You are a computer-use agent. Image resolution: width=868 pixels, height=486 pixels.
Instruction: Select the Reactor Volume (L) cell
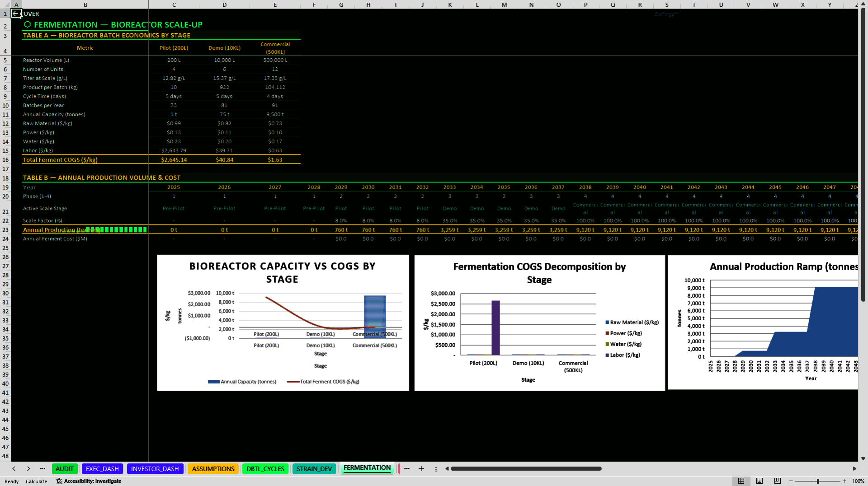pyautogui.click(x=85, y=60)
